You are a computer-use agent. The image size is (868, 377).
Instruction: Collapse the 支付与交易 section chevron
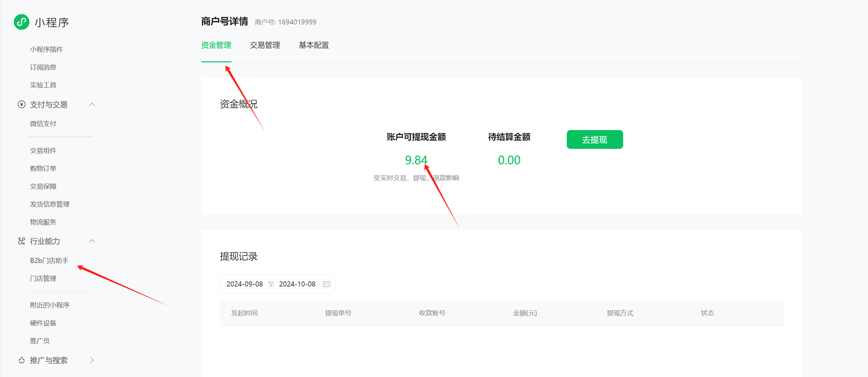[x=92, y=105]
